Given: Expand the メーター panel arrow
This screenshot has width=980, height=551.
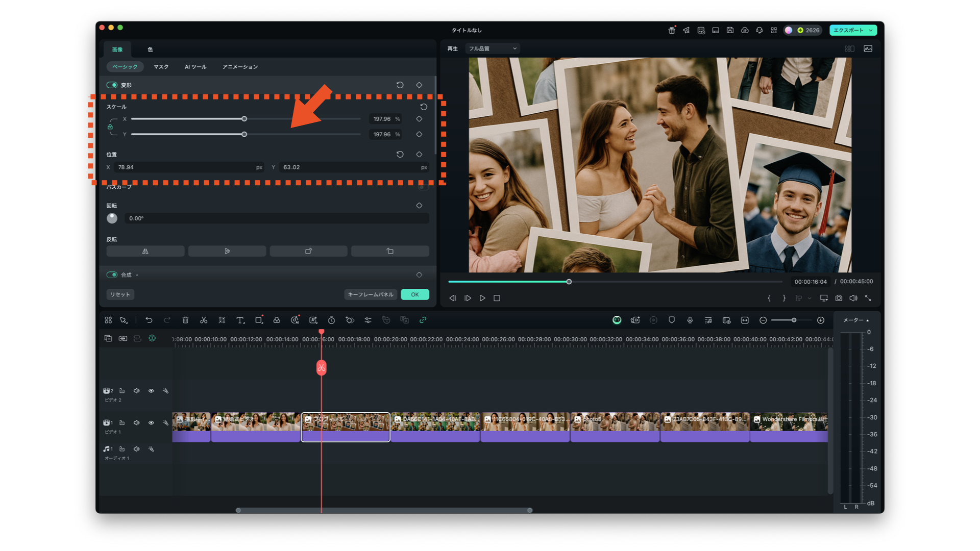Looking at the screenshot, I should (x=868, y=320).
